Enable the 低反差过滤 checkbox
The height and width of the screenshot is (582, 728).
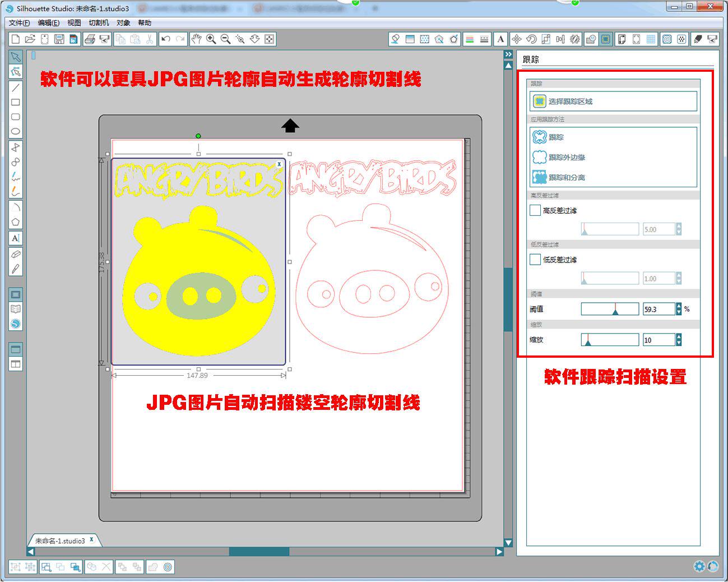click(x=535, y=260)
